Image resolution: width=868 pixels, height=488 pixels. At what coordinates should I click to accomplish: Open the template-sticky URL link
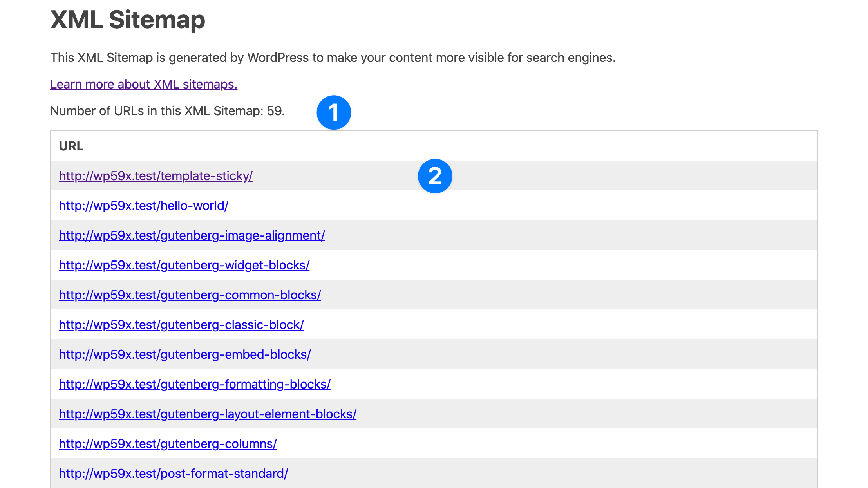[156, 176]
